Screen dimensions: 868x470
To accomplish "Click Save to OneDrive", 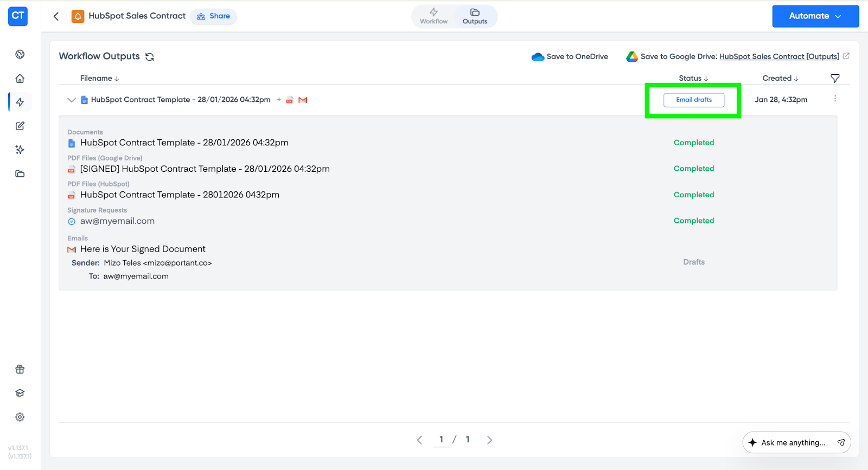I will 570,57.
